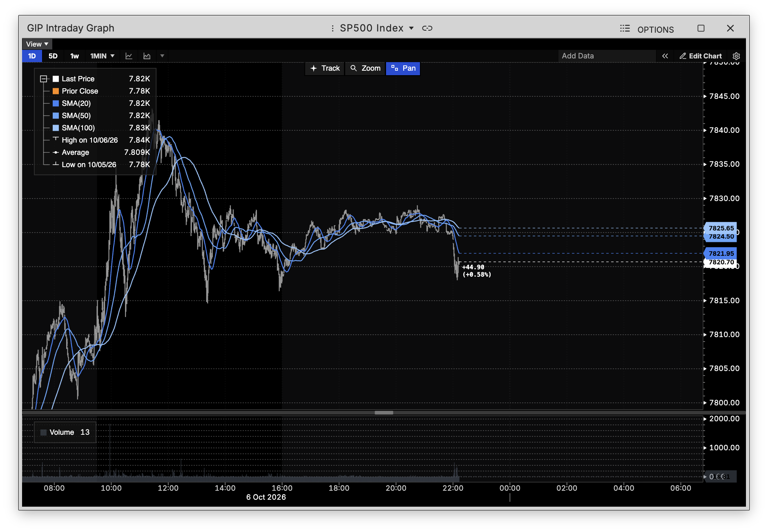Maximize the GIP Intraday Graph window
The image size is (768, 532).
tap(701, 28)
